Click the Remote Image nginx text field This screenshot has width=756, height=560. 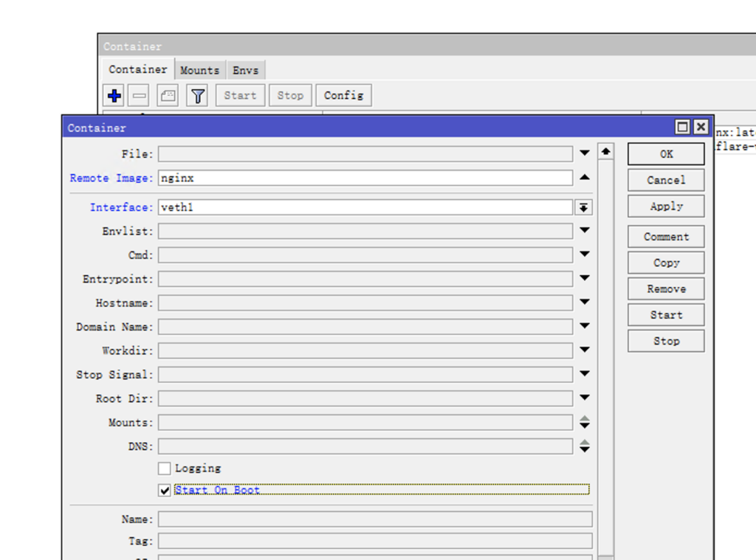point(365,178)
